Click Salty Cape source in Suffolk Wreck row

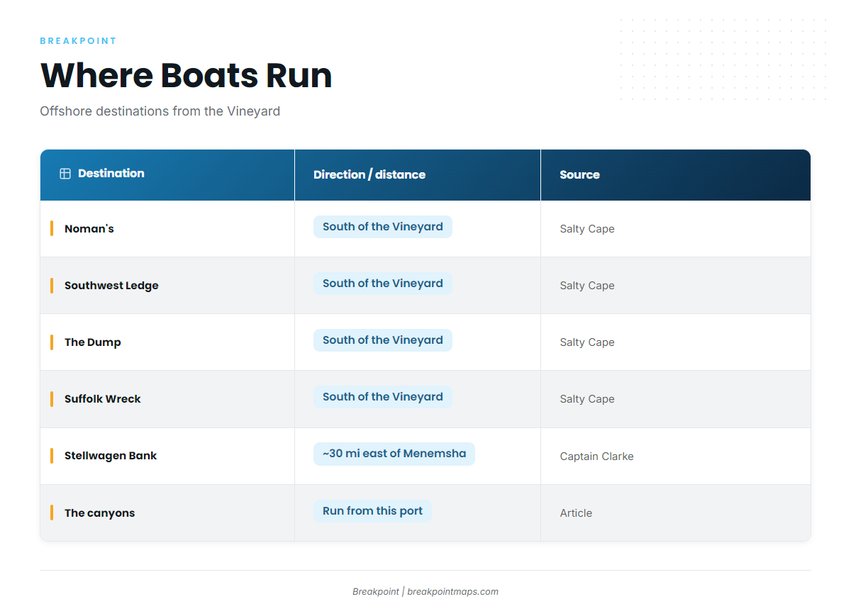(587, 399)
